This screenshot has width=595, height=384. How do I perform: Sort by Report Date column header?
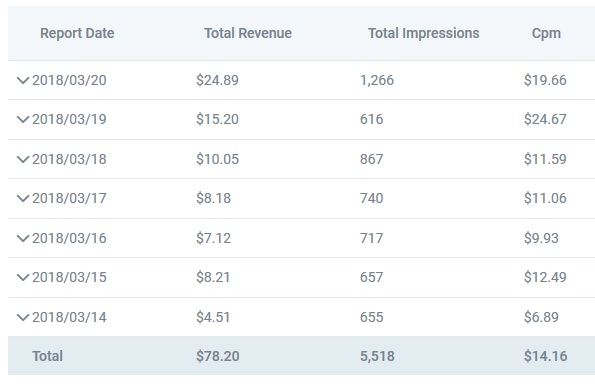click(77, 33)
